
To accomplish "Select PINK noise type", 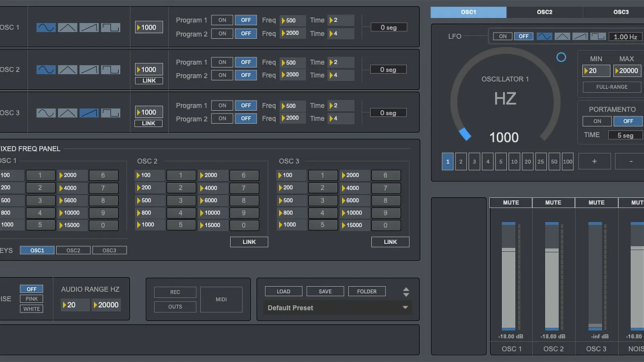I will coord(31,299).
